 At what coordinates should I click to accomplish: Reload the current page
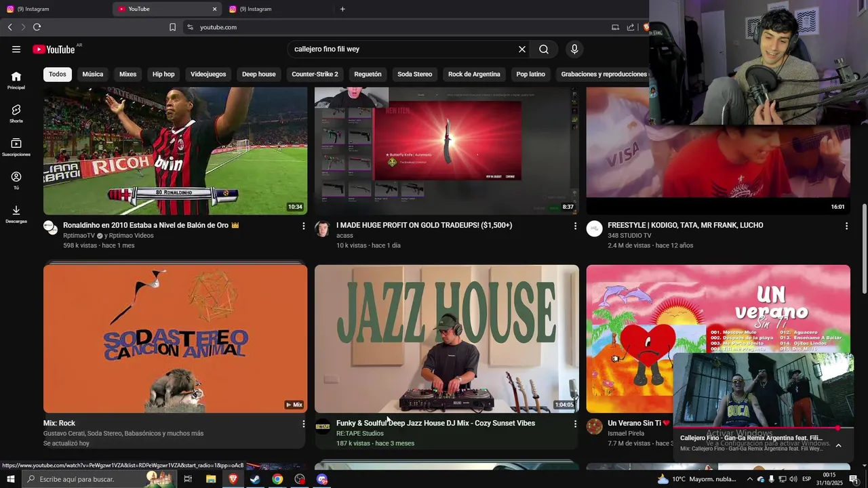37,27
